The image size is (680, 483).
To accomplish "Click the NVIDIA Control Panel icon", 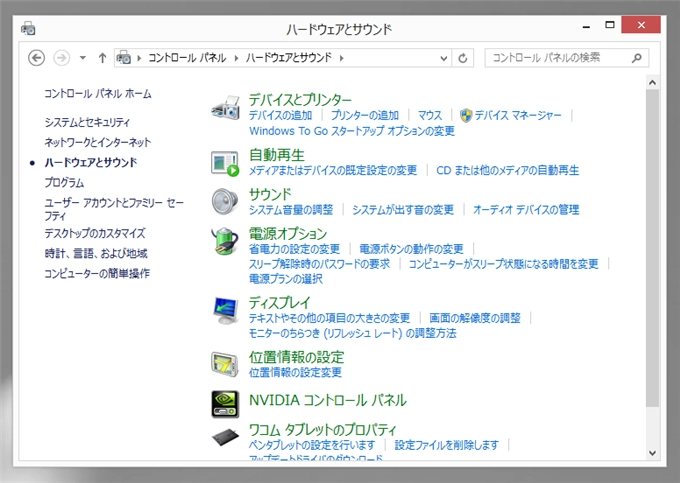I will click(225, 404).
